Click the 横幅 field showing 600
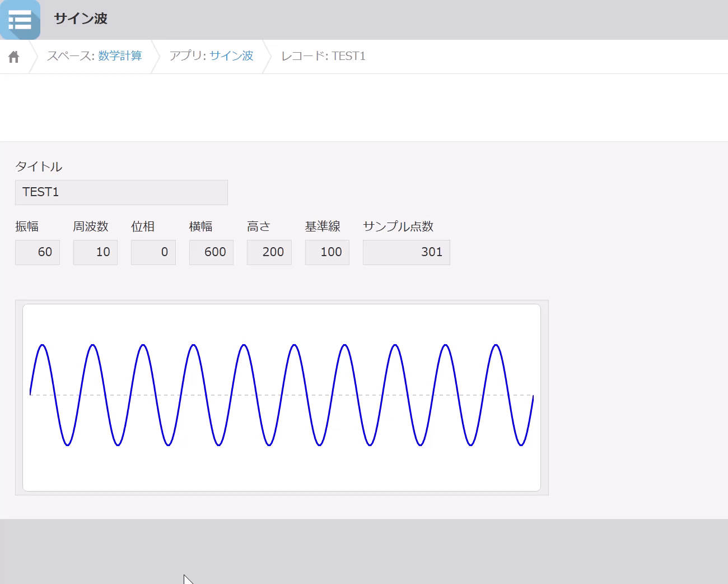 click(x=211, y=252)
